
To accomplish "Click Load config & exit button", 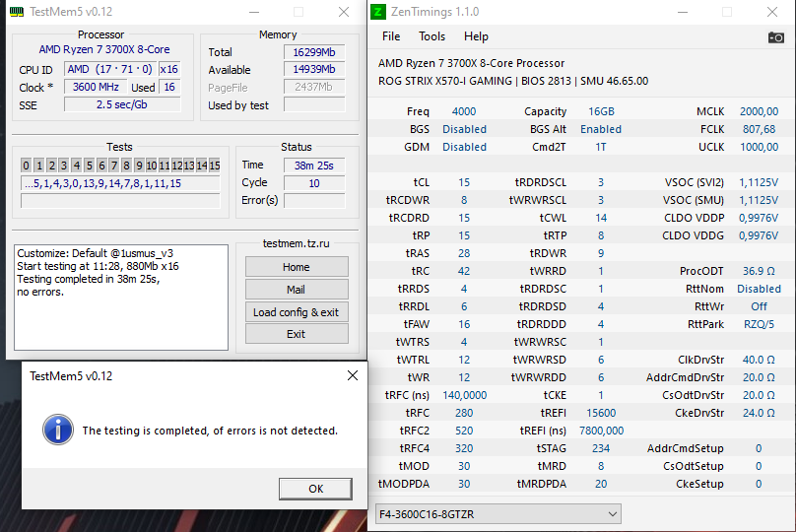I will coord(297,312).
